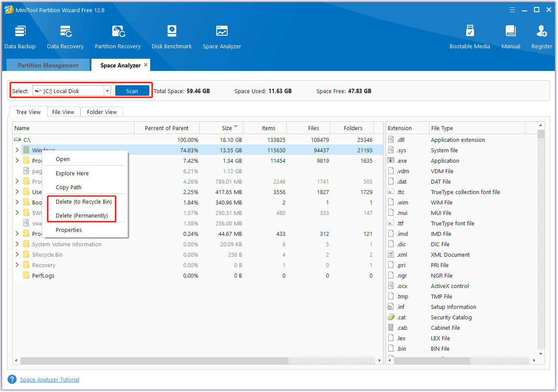Select the PerfLogs row text
Image resolution: width=558 pixels, height=392 pixels.
[x=43, y=275]
